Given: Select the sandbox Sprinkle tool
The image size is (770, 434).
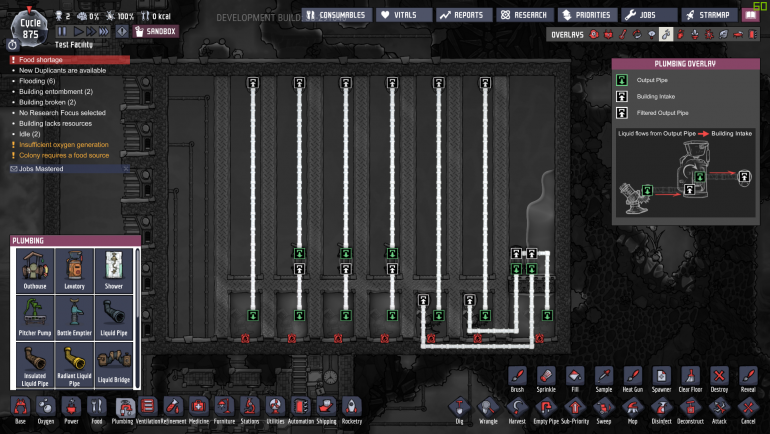Looking at the screenshot, I should click(x=546, y=379).
